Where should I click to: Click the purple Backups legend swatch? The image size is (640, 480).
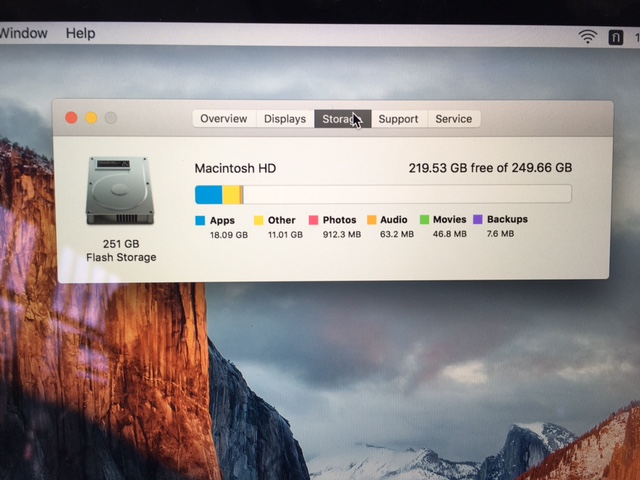pos(478,219)
